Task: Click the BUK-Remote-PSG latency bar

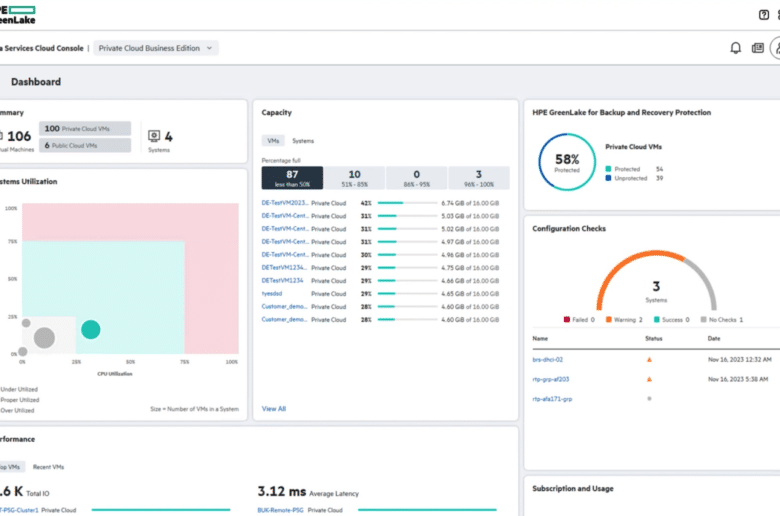Action: coord(427,510)
